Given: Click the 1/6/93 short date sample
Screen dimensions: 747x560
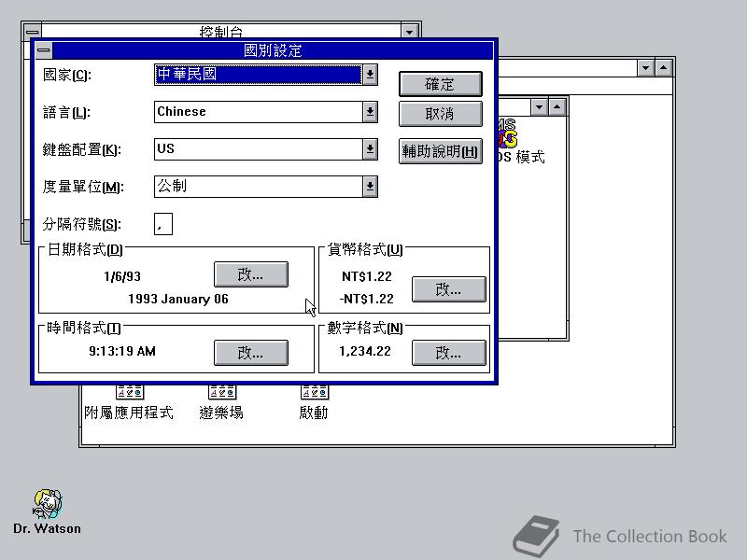Looking at the screenshot, I should coord(122,276).
